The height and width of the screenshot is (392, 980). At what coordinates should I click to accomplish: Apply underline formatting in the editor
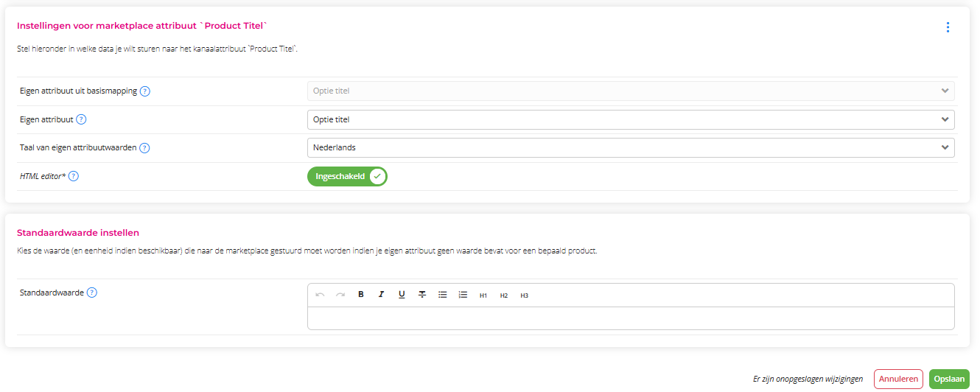pos(402,295)
